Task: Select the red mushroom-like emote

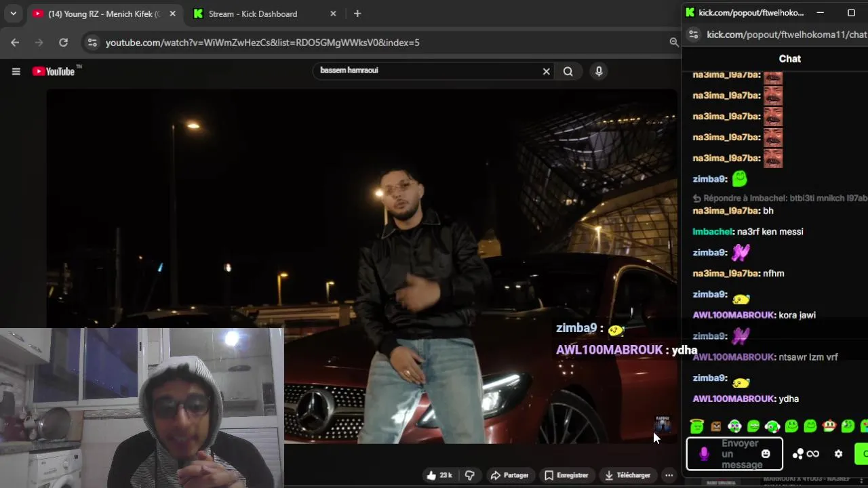Action: click(829, 426)
